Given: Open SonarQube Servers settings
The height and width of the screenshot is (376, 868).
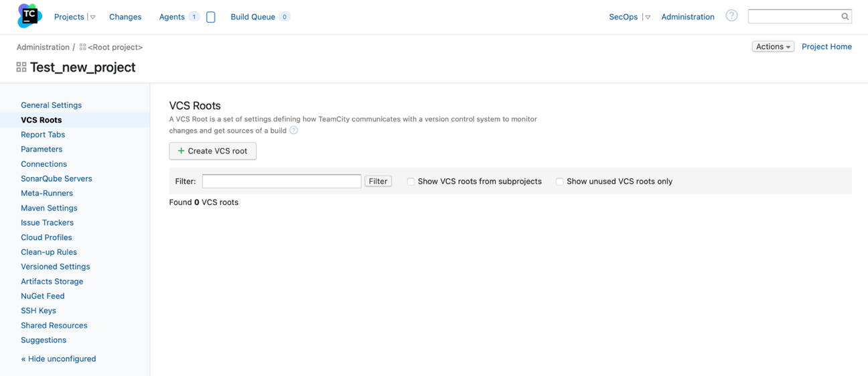Looking at the screenshot, I should [56, 179].
